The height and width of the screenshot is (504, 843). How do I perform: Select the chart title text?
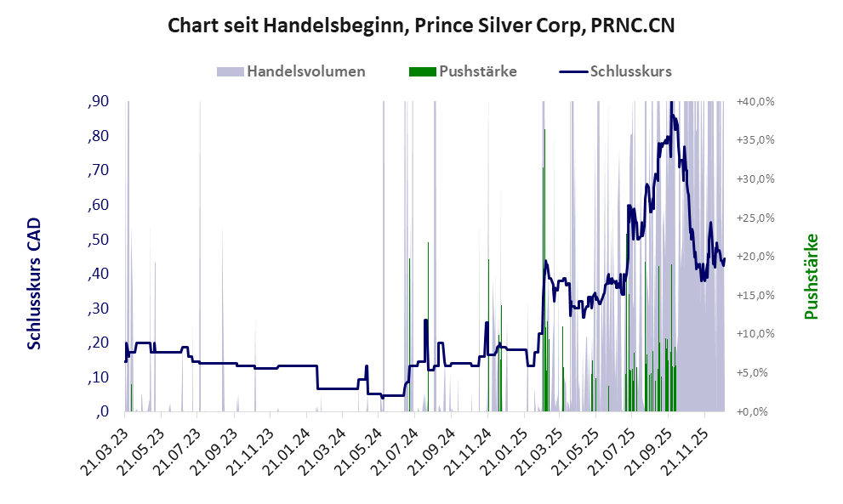pos(421,25)
